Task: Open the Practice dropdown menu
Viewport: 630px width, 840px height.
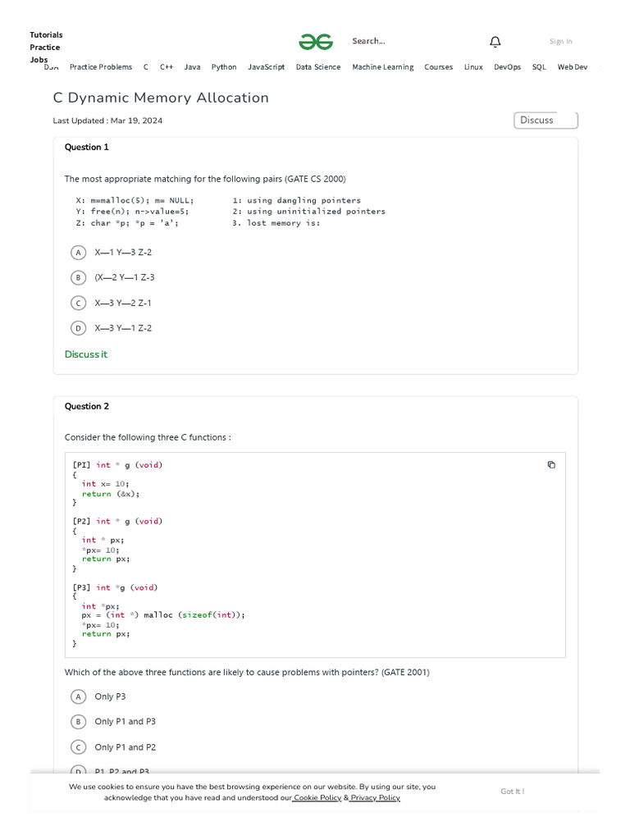Action: pos(45,47)
